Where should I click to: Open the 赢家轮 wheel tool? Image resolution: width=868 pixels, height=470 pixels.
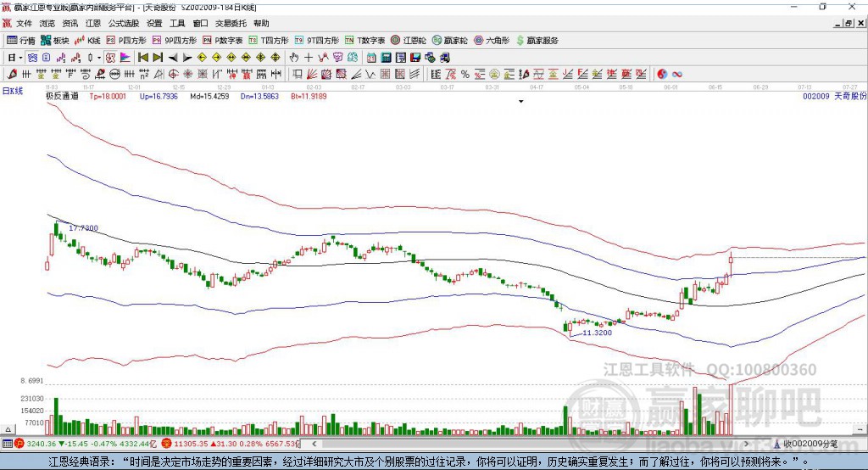tap(450, 41)
